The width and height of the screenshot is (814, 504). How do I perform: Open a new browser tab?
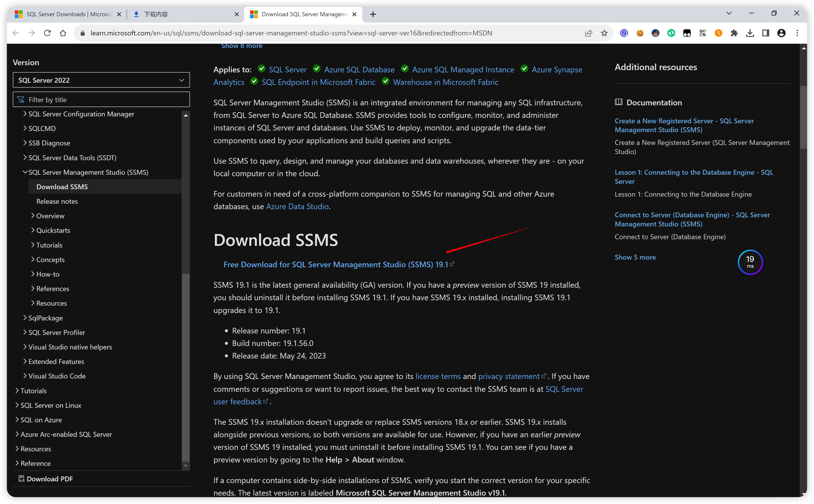click(x=373, y=14)
